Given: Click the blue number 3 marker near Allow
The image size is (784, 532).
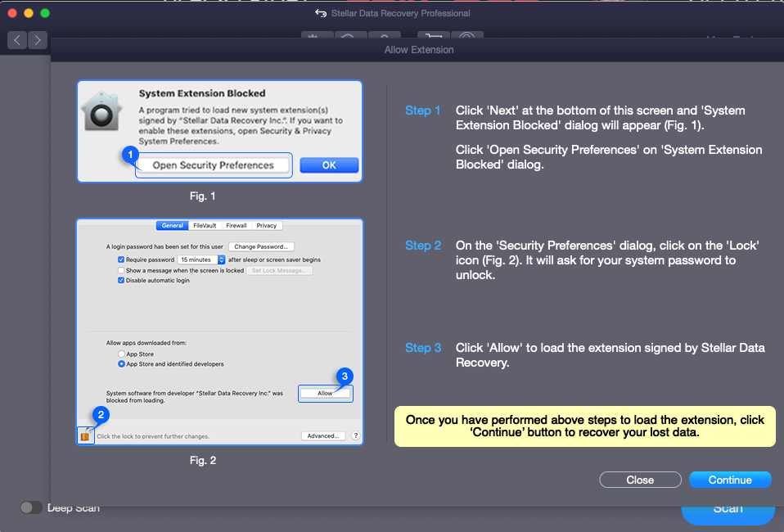Looking at the screenshot, I should [345, 376].
